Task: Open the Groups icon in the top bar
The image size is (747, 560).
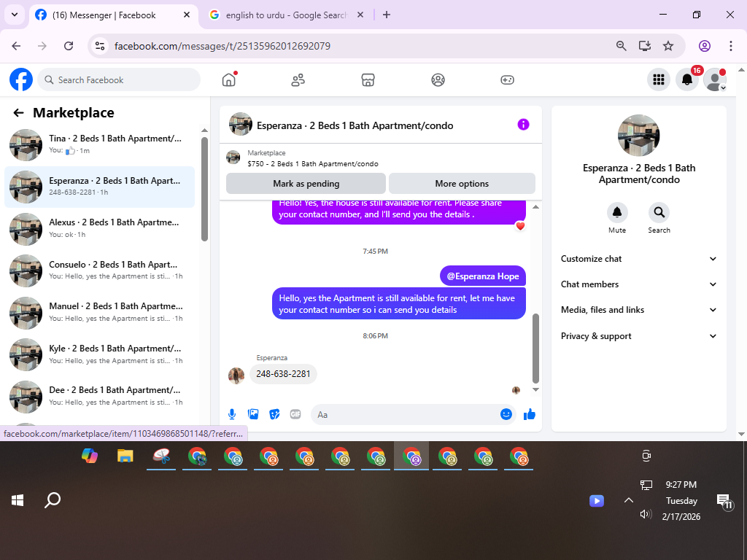Action: [438, 80]
